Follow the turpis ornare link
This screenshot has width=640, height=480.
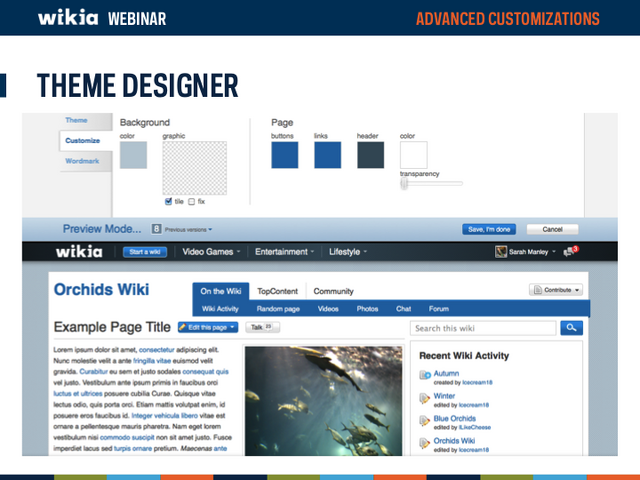(133, 449)
